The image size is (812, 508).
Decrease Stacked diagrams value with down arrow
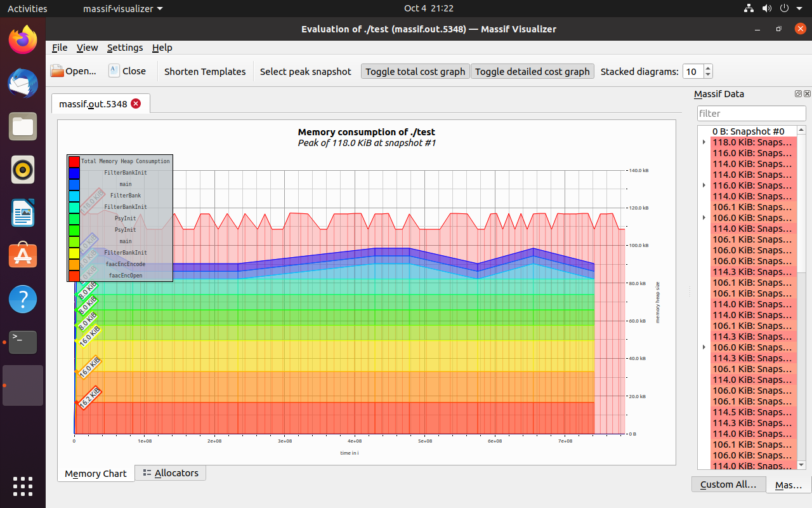pyautogui.click(x=708, y=75)
